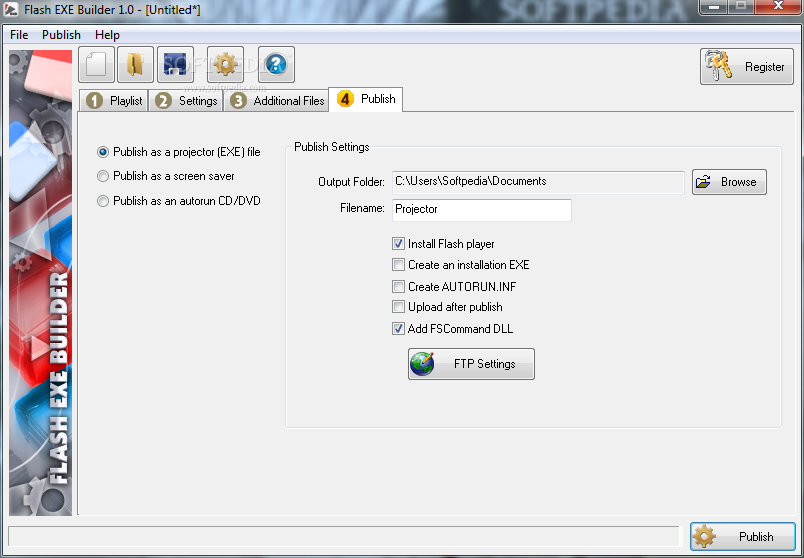Enable Upload after publish checkbox
804x558 pixels.
(398, 307)
